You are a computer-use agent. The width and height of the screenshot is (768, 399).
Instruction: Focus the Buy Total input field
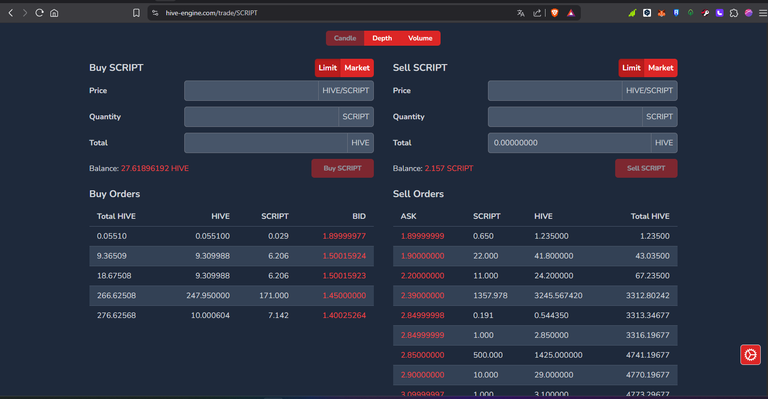click(265, 143)
